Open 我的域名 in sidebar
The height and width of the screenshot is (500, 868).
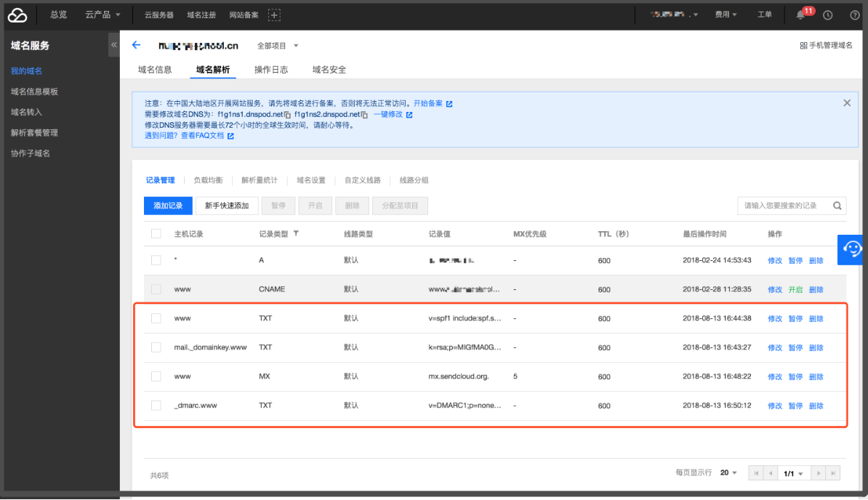[27, 70]
